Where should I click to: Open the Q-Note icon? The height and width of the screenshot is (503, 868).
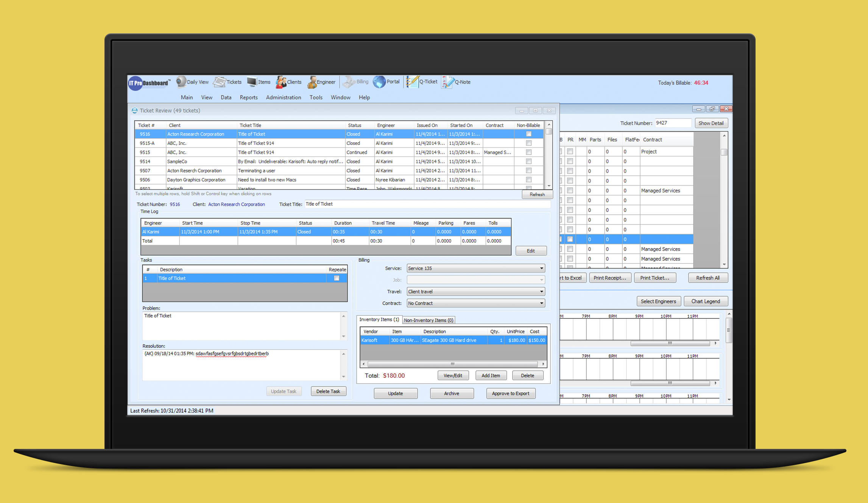pos(447,82)
